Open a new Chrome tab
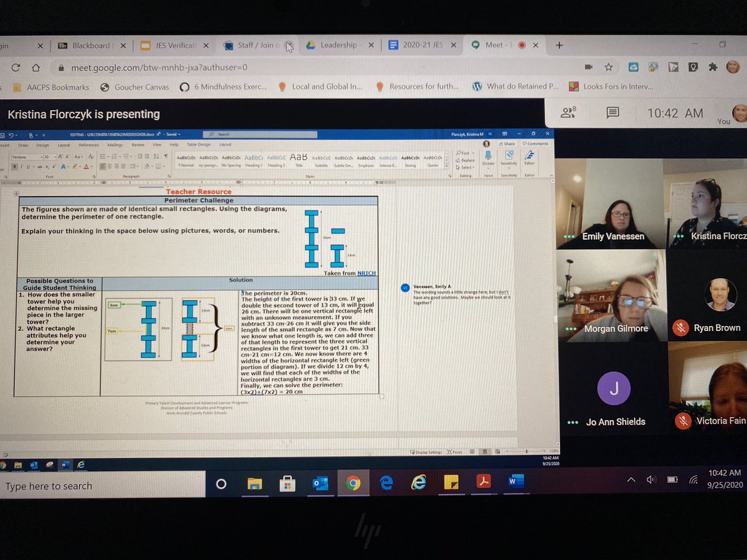747x560 pixels. [559, 45]
